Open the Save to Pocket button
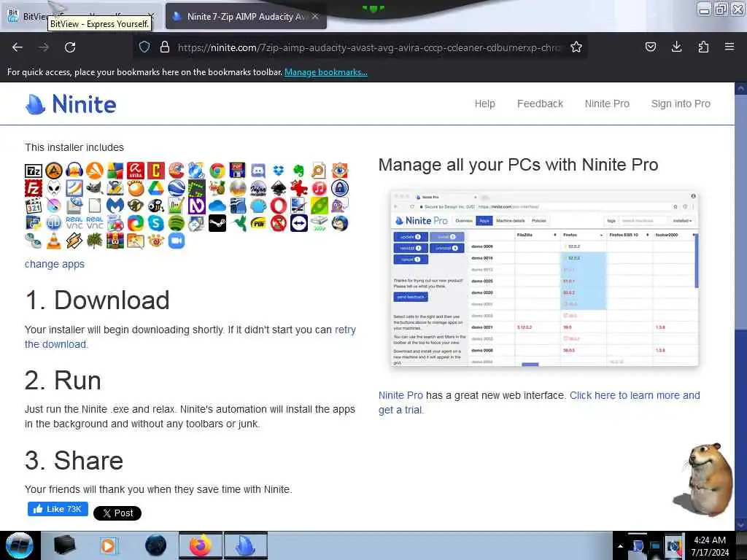This screenshot has width=747, height=560. point(651,47)
